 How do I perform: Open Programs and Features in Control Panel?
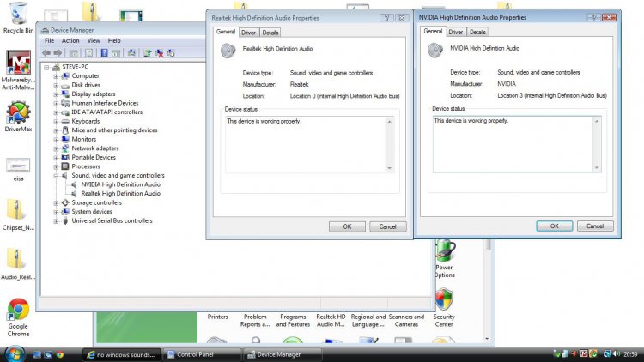pyautogui.click(x=293, y=321)
